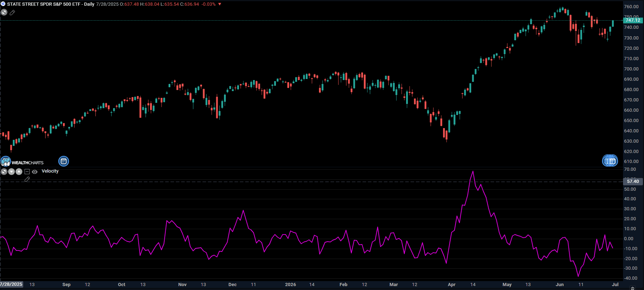Viewport: 644px width, 290px height.
Task: Click the 'Mar' label on time axis
Action: tap(394, 285)
